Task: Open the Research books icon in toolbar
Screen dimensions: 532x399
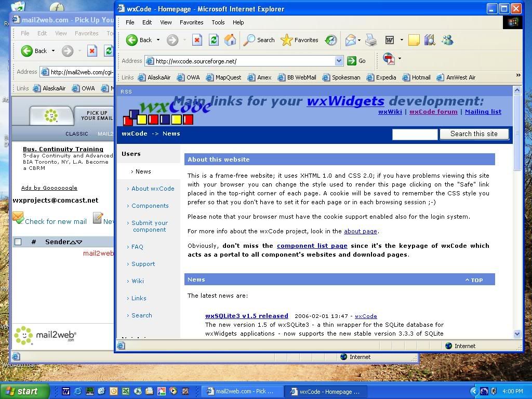Action: tap(430, 40)
